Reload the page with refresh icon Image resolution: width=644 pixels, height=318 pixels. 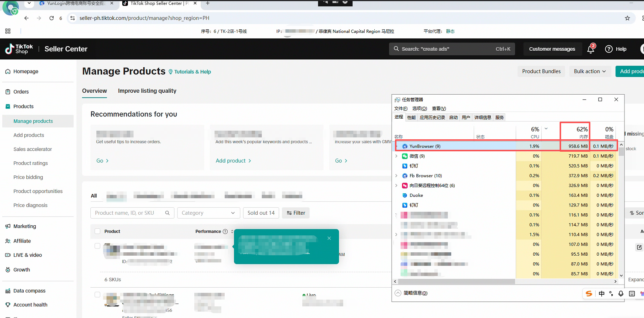tap(51, 18)
